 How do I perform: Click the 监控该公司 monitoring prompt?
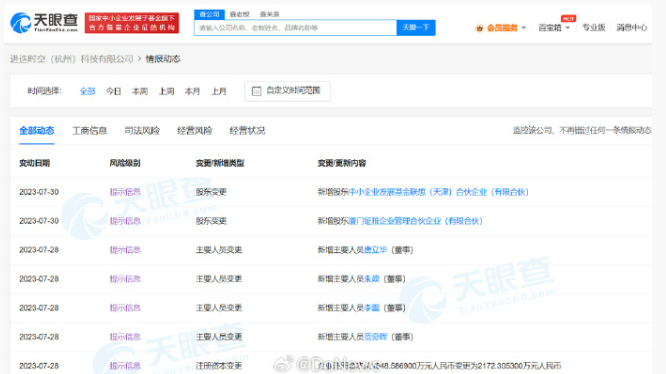[582, 130]
